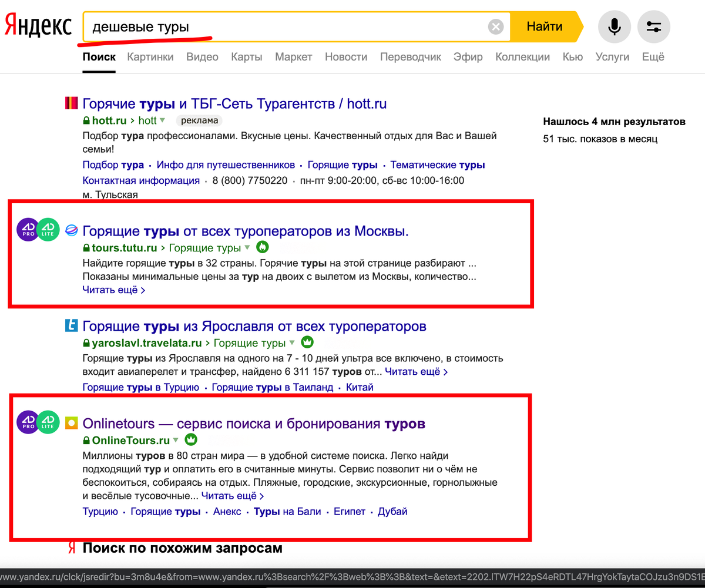705x588 pixels.
Task: Click the hott.ru favicon
Action: click(x=71, y=104)
